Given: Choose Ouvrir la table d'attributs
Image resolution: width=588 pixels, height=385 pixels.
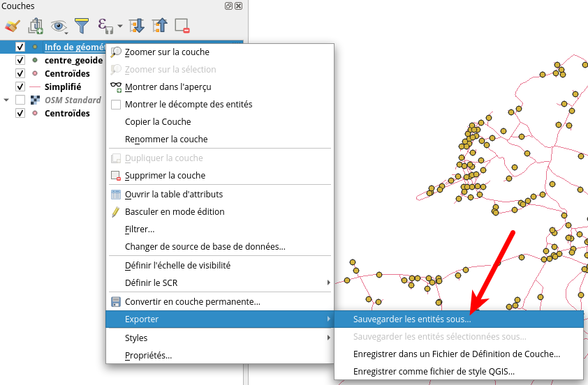Looking at the screenshot, I should point(220,195).
